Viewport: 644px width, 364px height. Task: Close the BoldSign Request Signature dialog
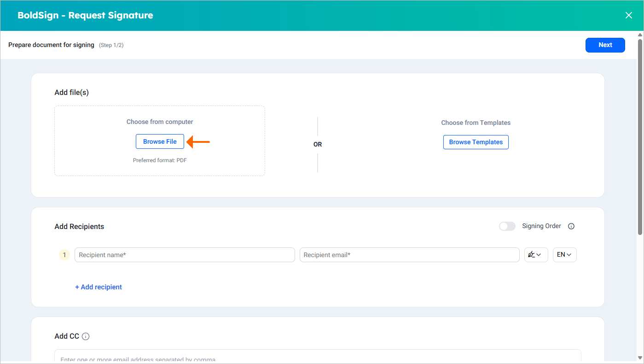pos(629,15)
